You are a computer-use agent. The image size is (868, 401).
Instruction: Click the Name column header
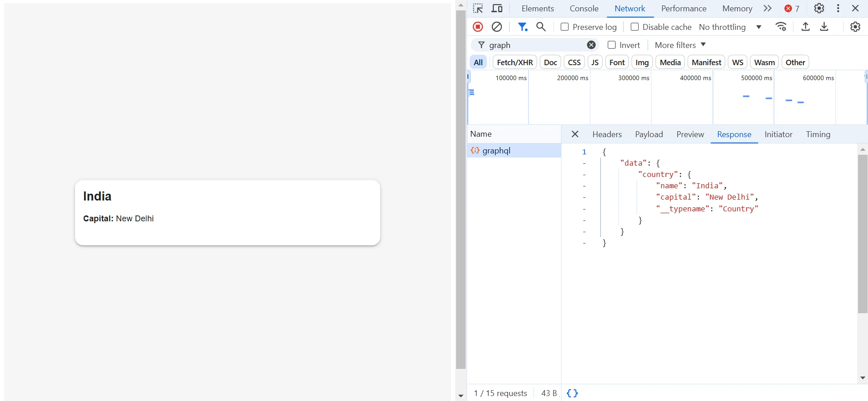[x=514, y=134]
